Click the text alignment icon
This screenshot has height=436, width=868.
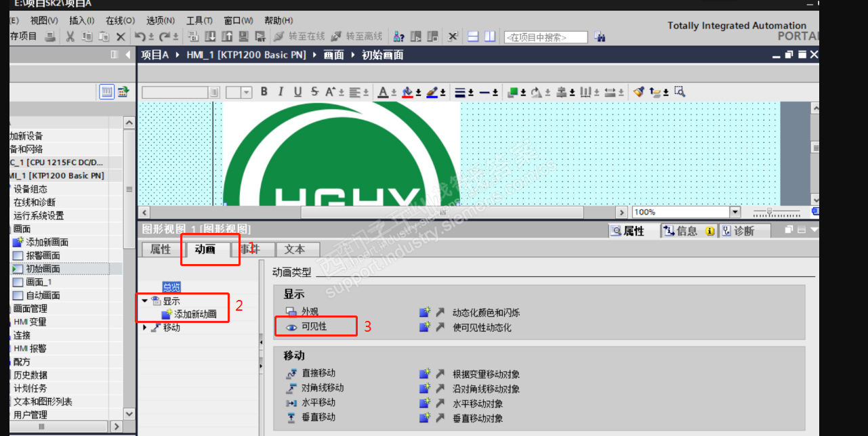[x=354, y=92]
